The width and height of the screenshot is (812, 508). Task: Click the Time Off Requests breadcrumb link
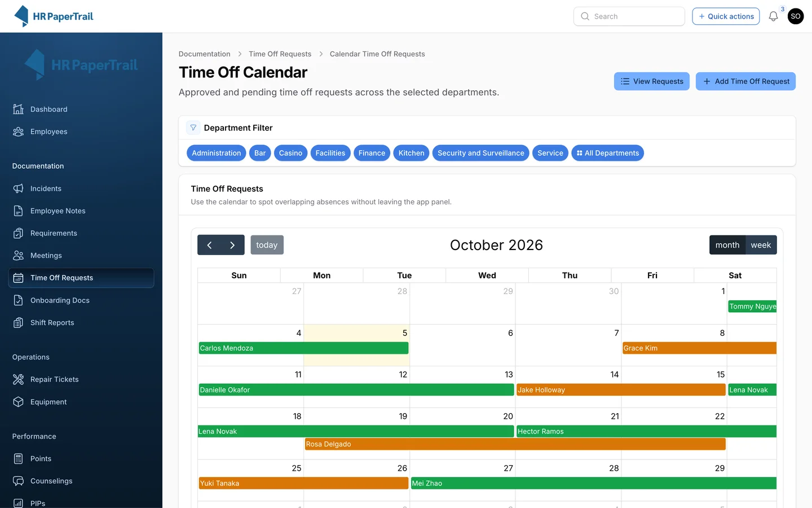click(280, 54)
